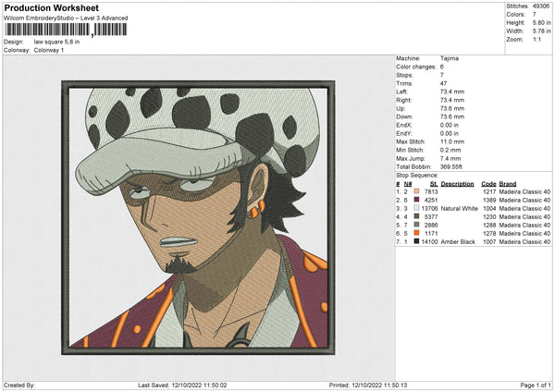Click thread code '1389' in stop 2
This screenshot has height=392, width=555.
[x=489, y=201]
